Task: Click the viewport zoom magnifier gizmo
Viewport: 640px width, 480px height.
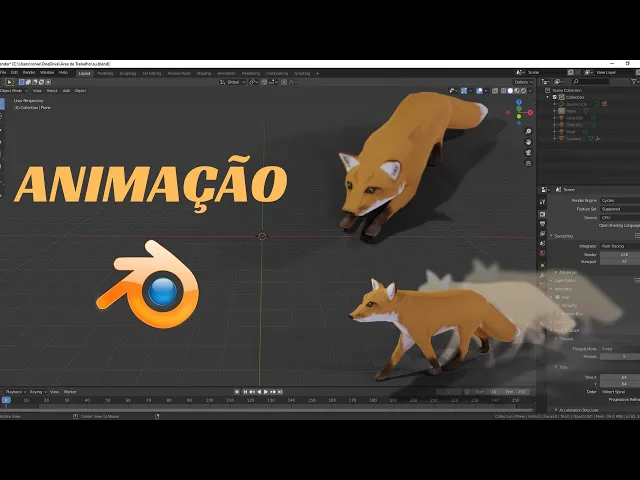Action: [528, 131]
